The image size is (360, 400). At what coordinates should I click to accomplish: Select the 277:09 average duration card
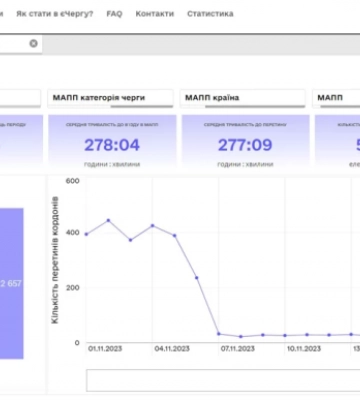[245, 142]
